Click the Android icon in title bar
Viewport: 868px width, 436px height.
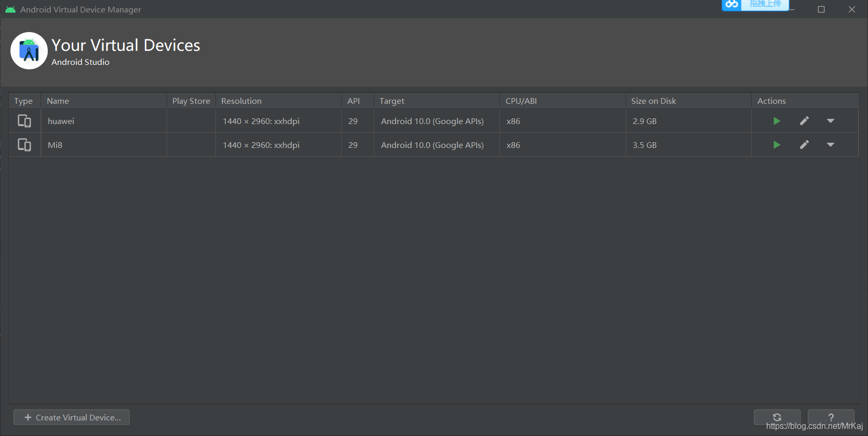click(x=10, y=9)
